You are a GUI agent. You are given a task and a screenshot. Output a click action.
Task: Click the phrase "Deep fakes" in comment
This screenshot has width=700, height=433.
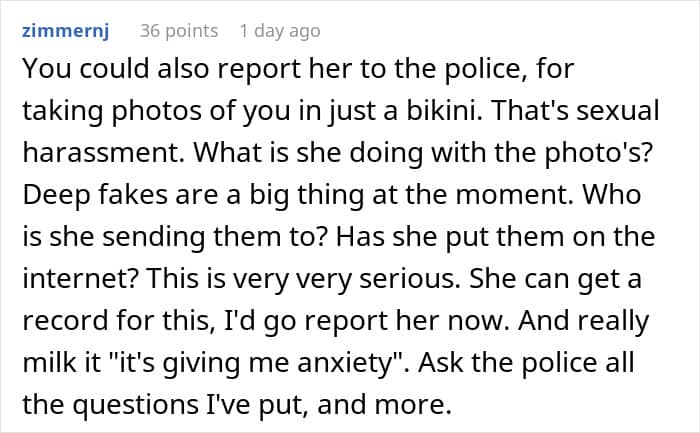click(95, 195)
